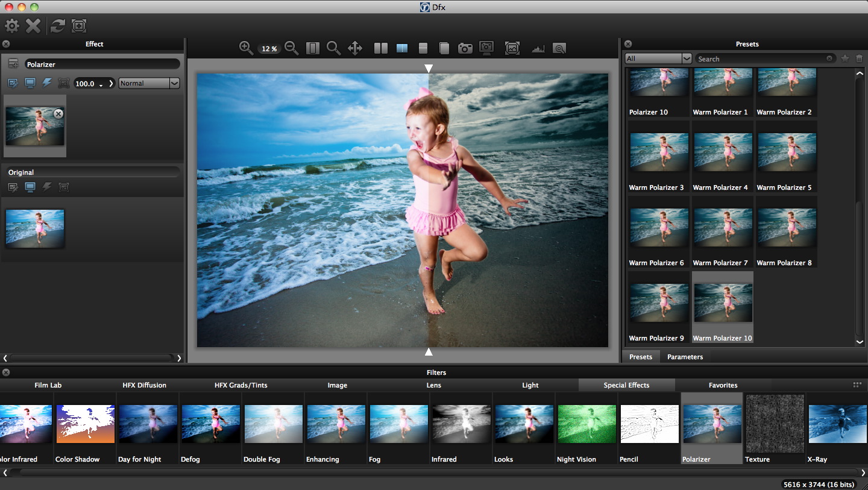Toggle the lightning effect icon on the Polarizer layer

coord(47,83)
